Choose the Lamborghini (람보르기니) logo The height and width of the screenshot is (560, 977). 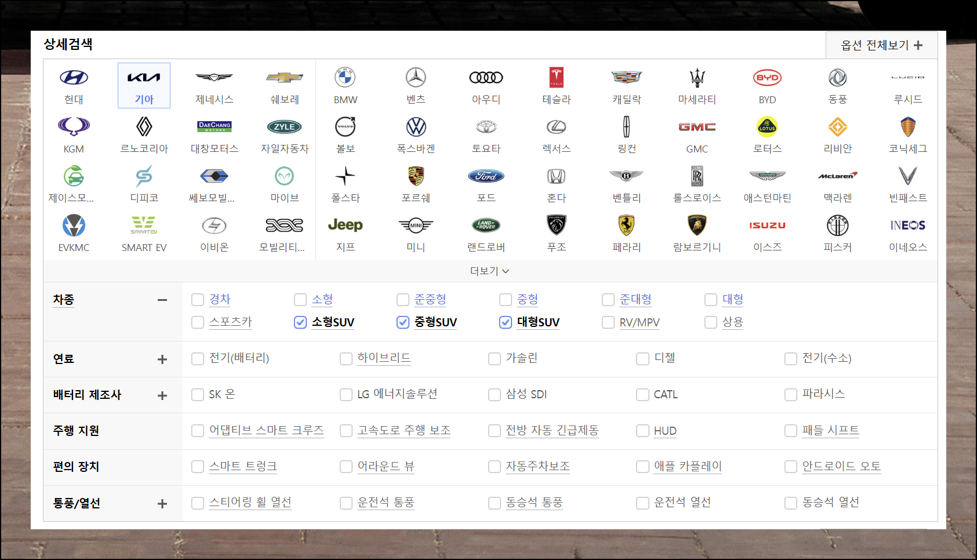[x=697, y=225]
